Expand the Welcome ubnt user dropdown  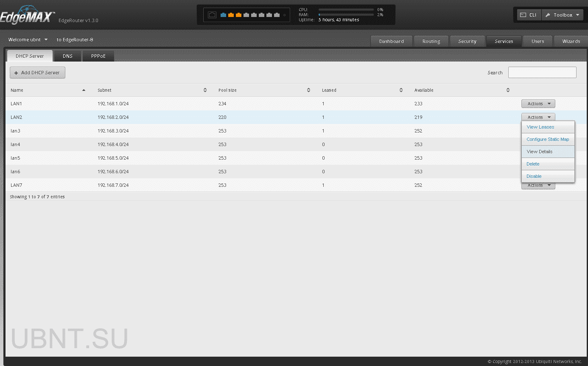point(28,39)
